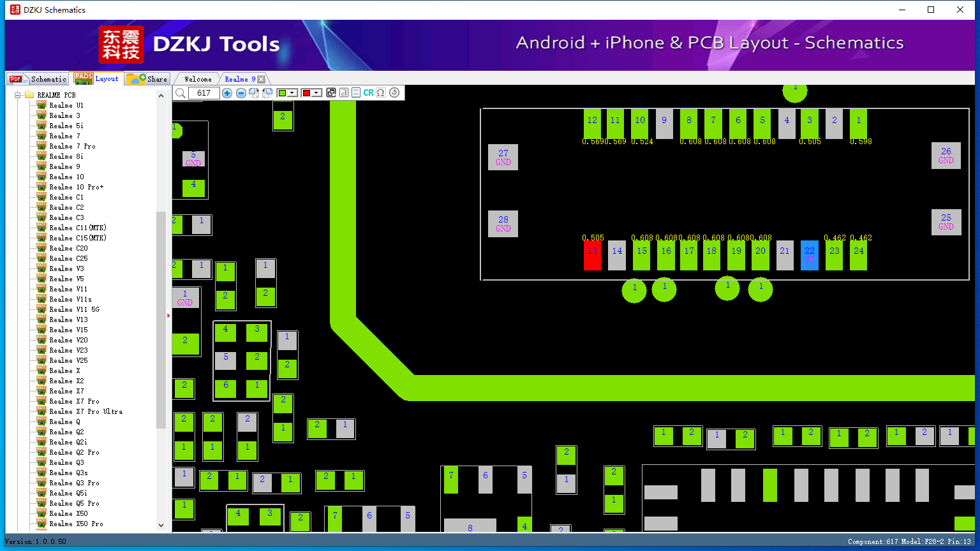Click GND pad 27 on the connector

point(503,157)
